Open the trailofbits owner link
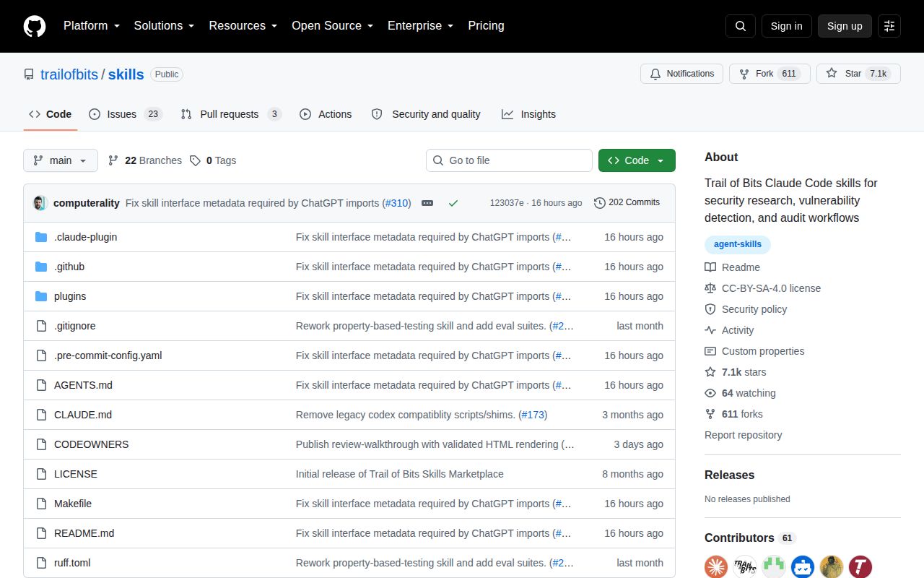Viewport: 924px width, 578px height. click(x=69, y=74)
